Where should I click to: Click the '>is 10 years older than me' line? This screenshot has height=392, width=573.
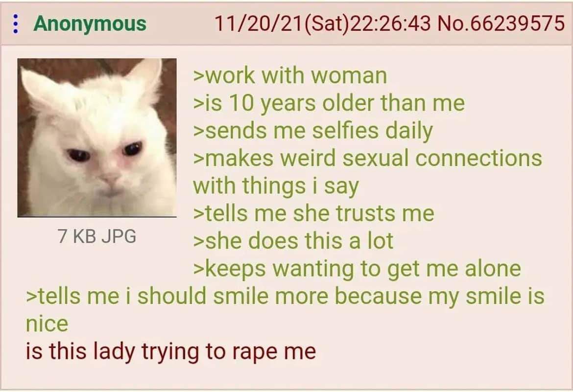point(329,103)
